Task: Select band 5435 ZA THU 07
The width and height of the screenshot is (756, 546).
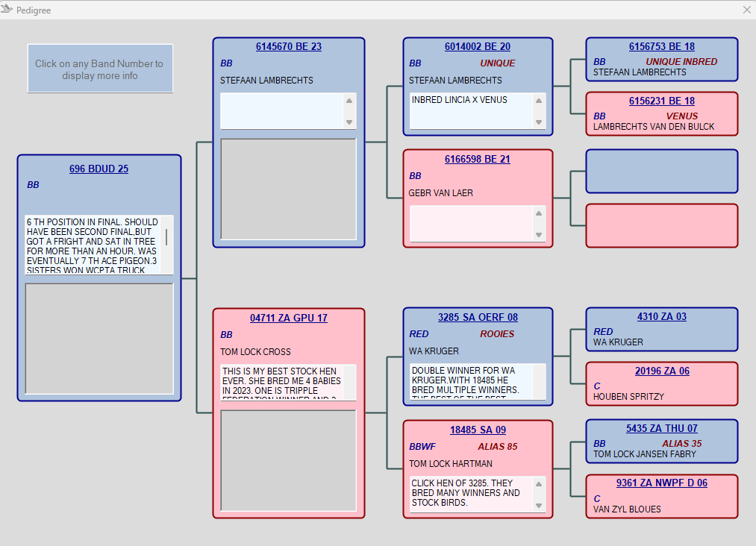Action: tap(661, 429)
